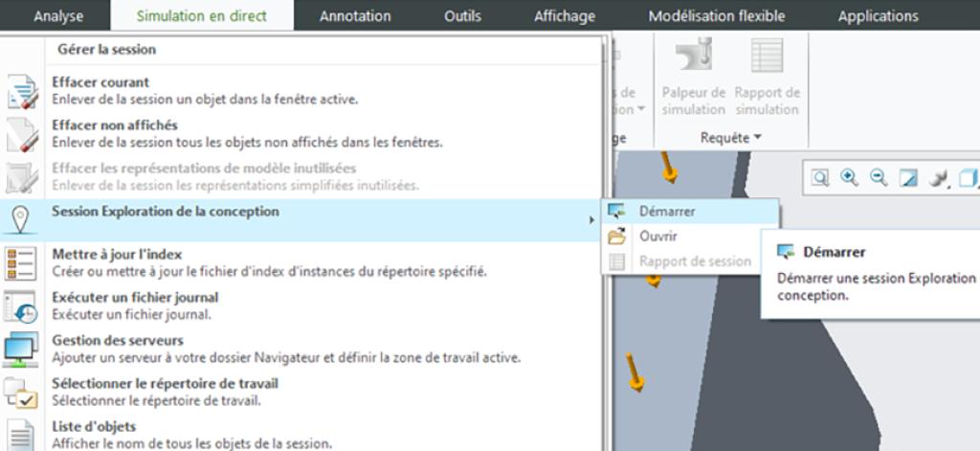The width and height of the screenshot is (980, 451).
Task: Open Gestion des serveurs via its monitor icon
Action: click(x=21, y=348)
